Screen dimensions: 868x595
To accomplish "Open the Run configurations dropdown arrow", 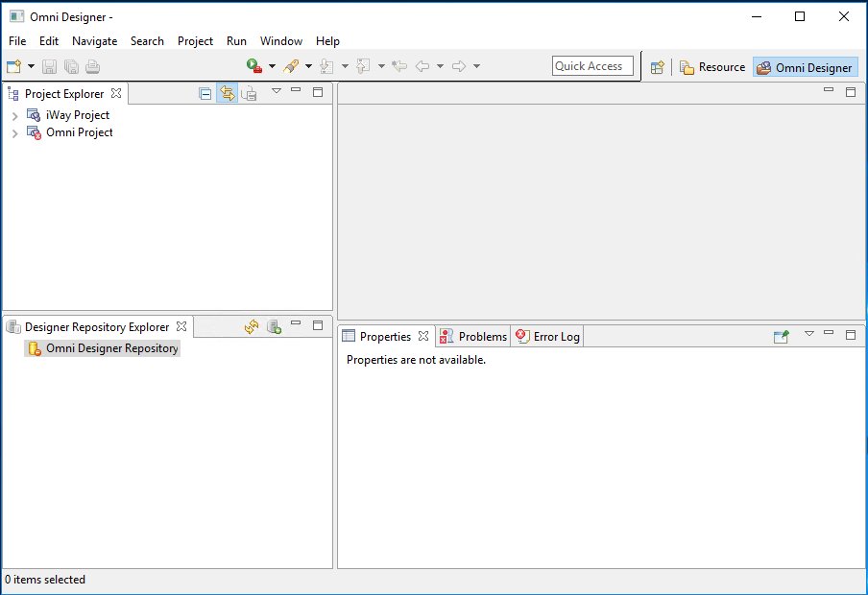I will [x=272, y=66].
